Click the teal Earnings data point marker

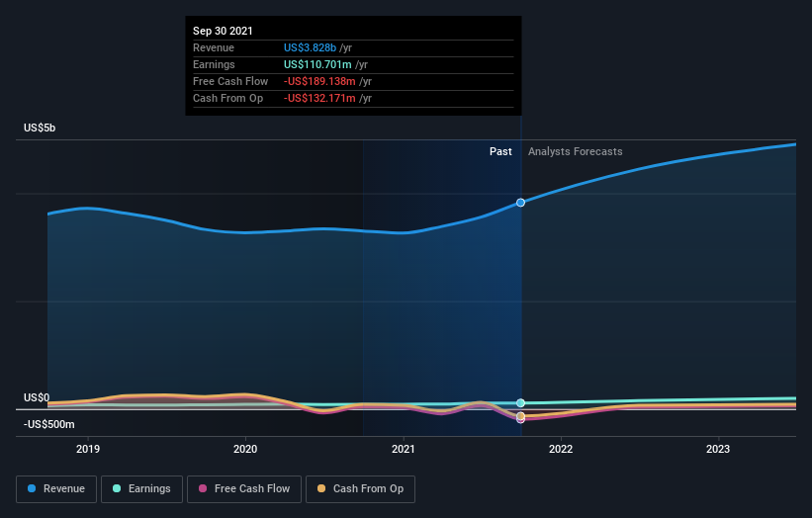pyautogui.click(x=520, y=402)
